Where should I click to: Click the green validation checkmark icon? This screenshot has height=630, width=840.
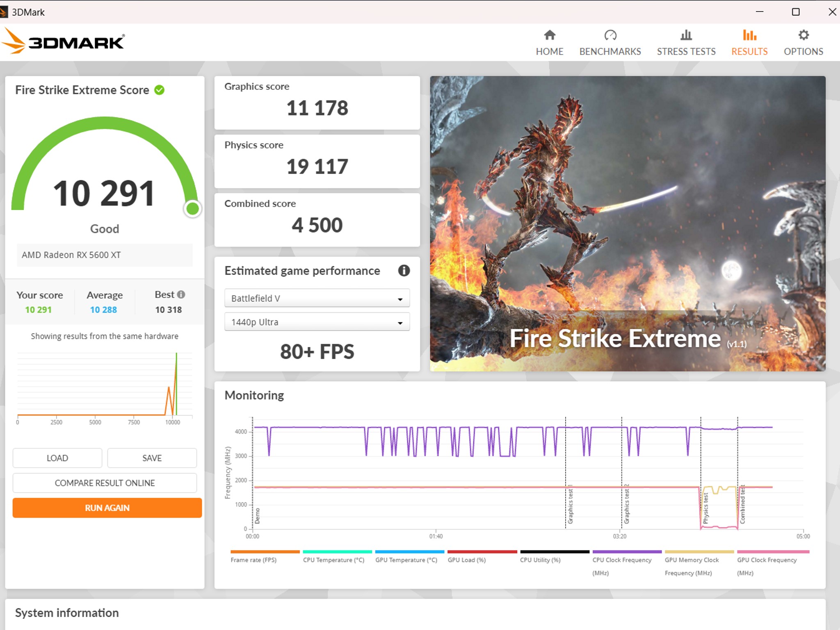160,90
